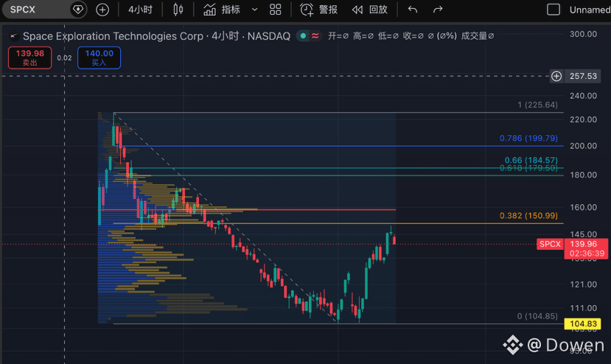The image size is (611, 364).
Task: Select the 257.53 crosshair price label
Action: click(583, 76)
